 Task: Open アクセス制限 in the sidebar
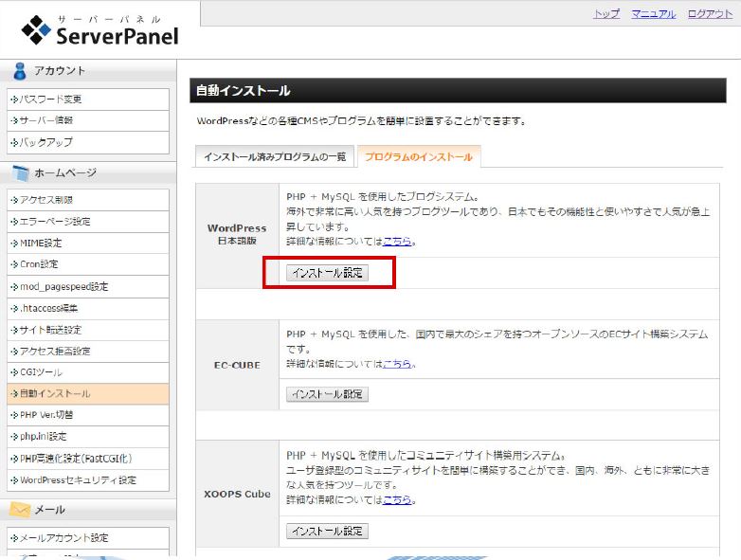88,200
